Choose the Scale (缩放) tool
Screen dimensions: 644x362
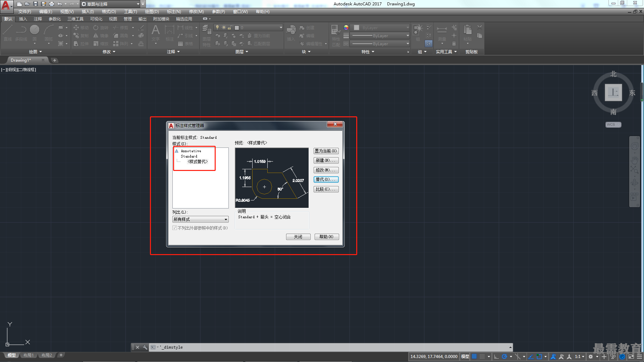point(101,44)
